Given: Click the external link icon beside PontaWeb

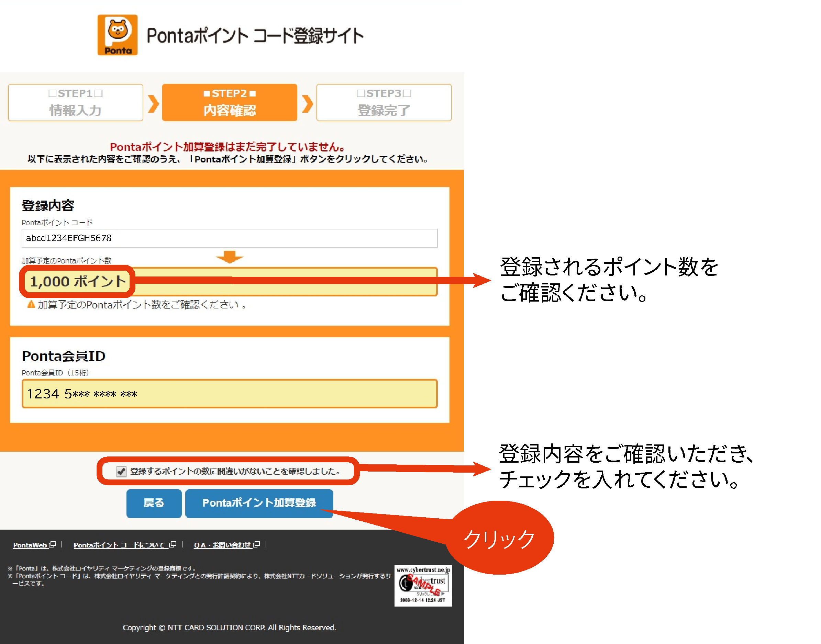Looking at the screenshot, I should click(x=53, y=544).
